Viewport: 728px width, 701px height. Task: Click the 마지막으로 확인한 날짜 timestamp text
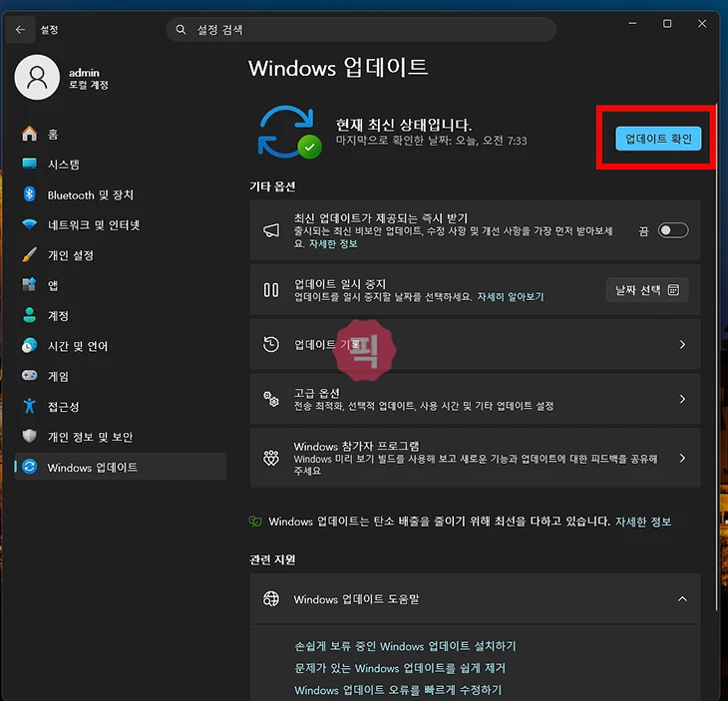432,141
